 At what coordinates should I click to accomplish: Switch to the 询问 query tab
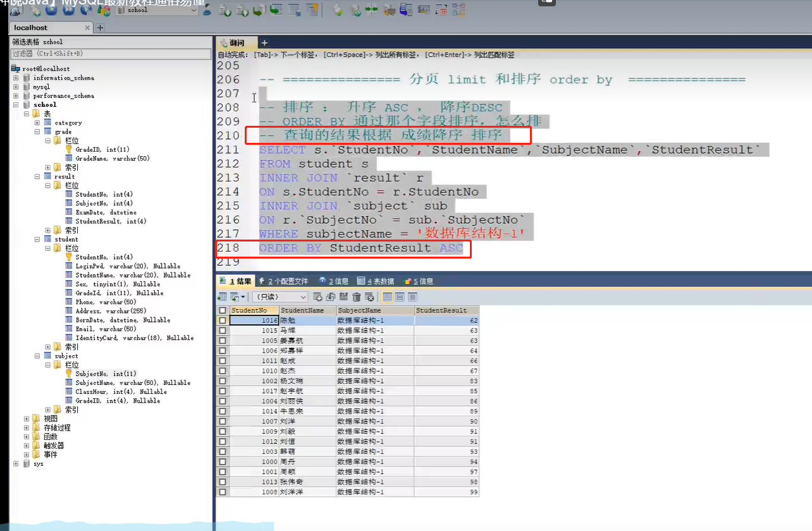point(237,43)
